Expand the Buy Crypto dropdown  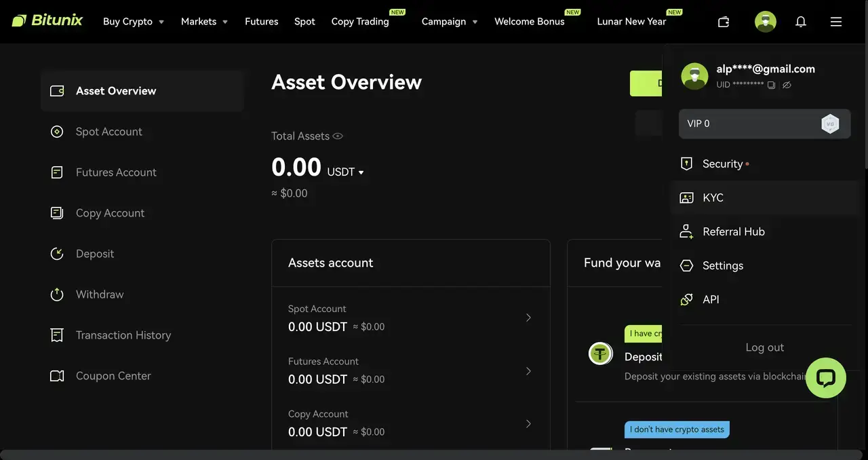pos(134,21)
